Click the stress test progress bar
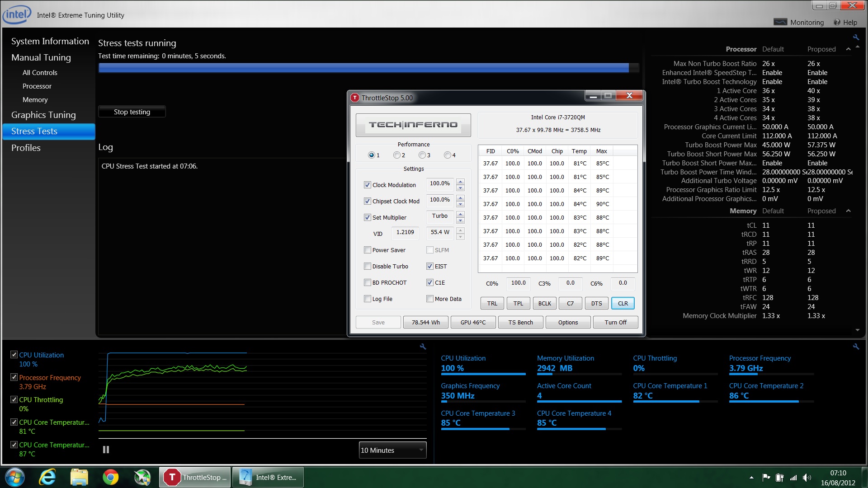The height and width of the screenshot is (488, 868). point(368,68)
